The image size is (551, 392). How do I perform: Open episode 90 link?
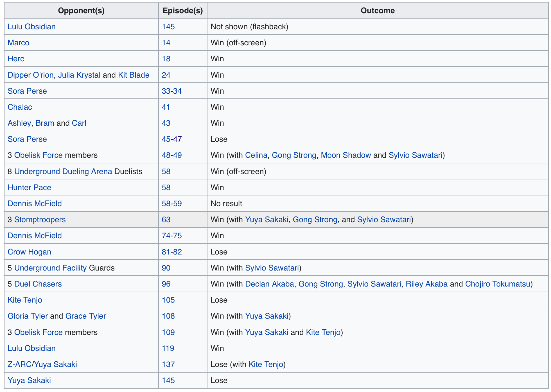click(166, 268)
